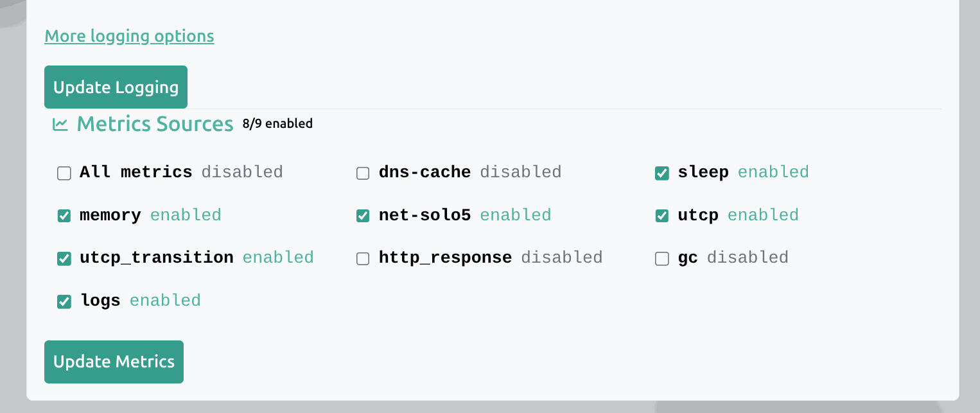Uncheck the utcp_transition checkbox

64,259
